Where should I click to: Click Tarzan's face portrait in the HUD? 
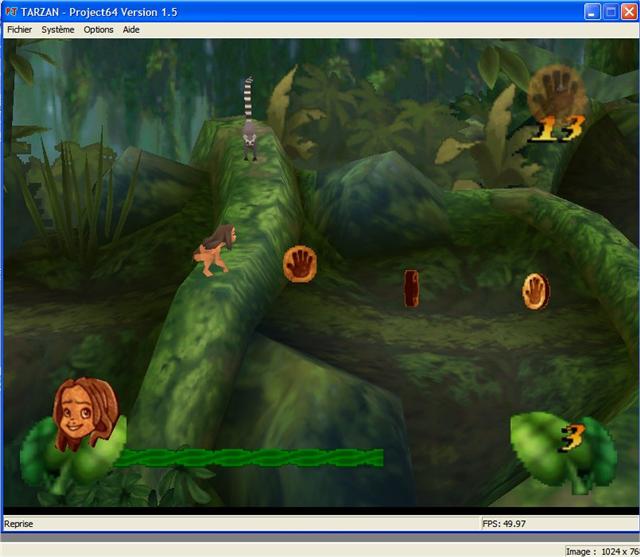85,412
